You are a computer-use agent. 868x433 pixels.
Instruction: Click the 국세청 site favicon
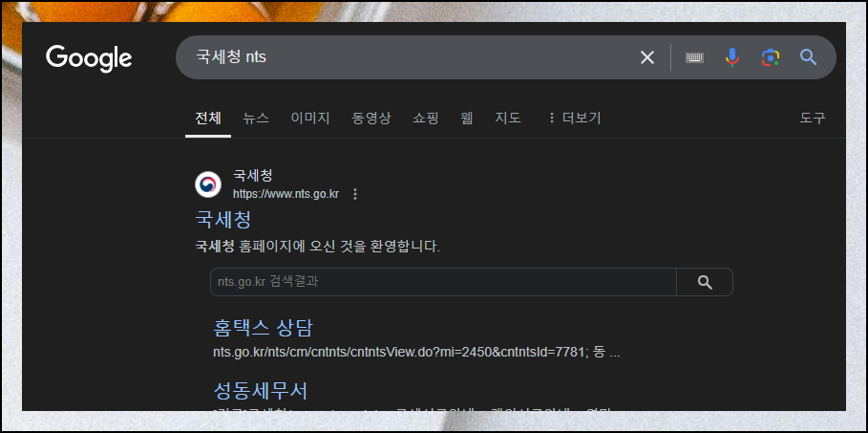(208, 184)
